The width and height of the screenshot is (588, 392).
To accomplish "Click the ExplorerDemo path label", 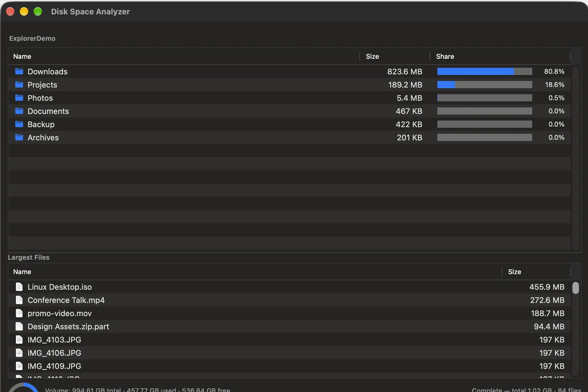I will point(32,38).
